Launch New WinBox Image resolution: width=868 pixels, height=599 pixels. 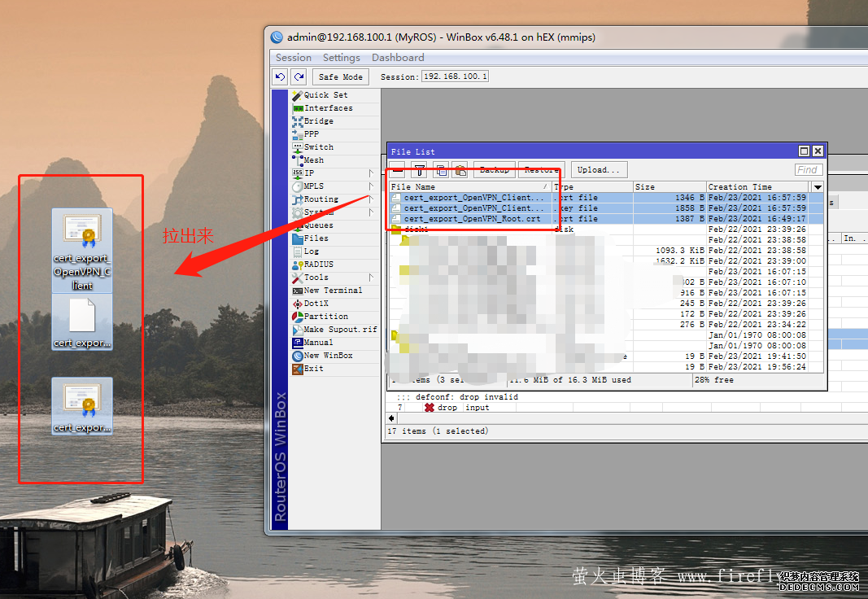328,356
